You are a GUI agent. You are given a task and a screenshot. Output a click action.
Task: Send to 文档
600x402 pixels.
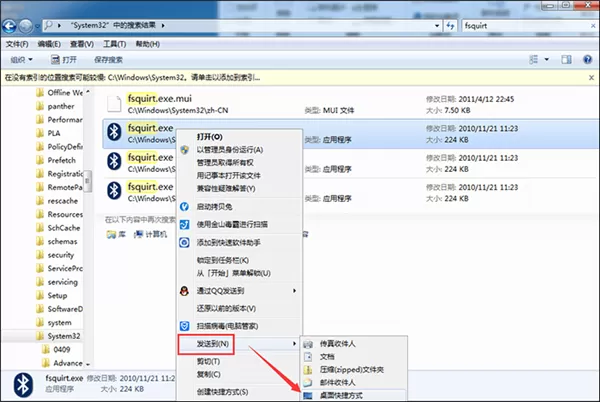[354, 357]
